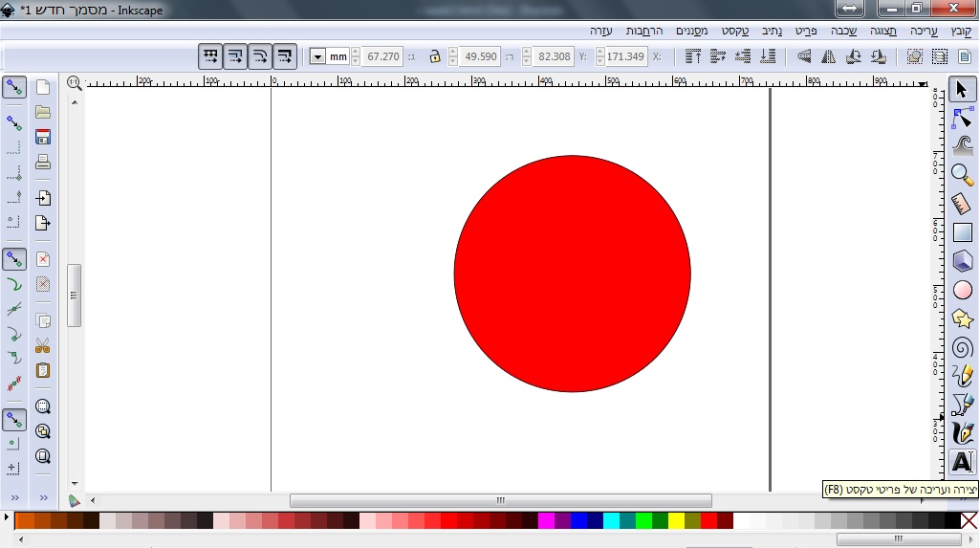Toggle snap to cusp nodes
This screenshot has height=548, width=980.
click(13, 334)
